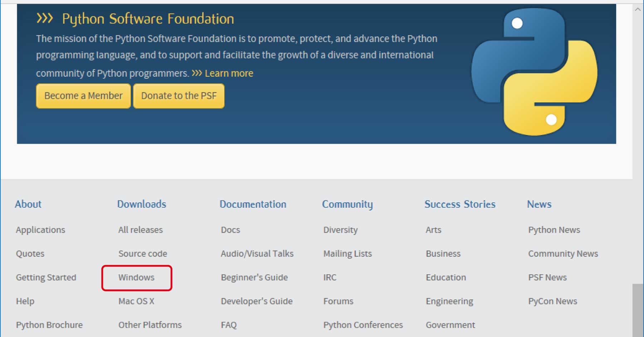
Task: Open the Learn more link
Action: click(229, 73)
